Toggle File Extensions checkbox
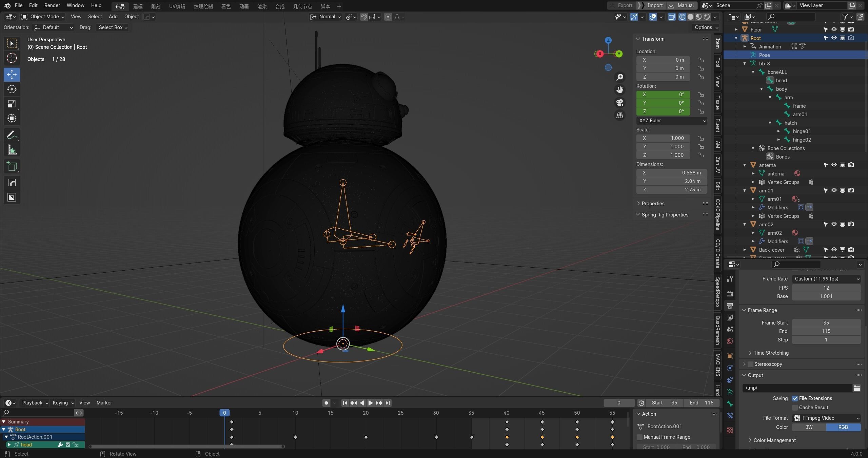This screenshot has width=868, height=458. click(x=795, y=398)
